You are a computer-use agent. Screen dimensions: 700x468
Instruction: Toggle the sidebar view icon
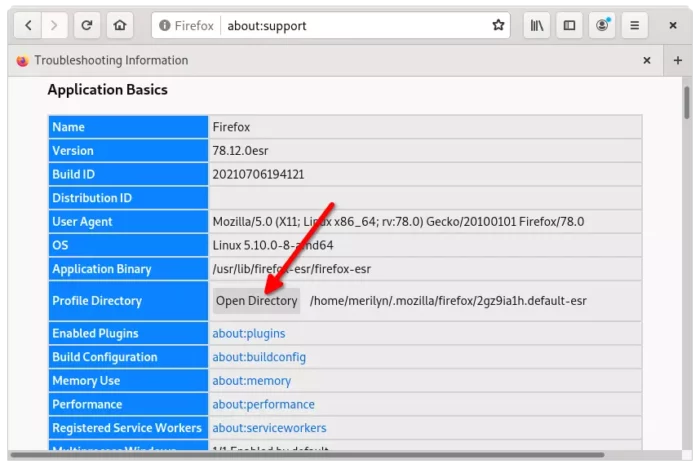pyautogui.click(x=569, y=25)
